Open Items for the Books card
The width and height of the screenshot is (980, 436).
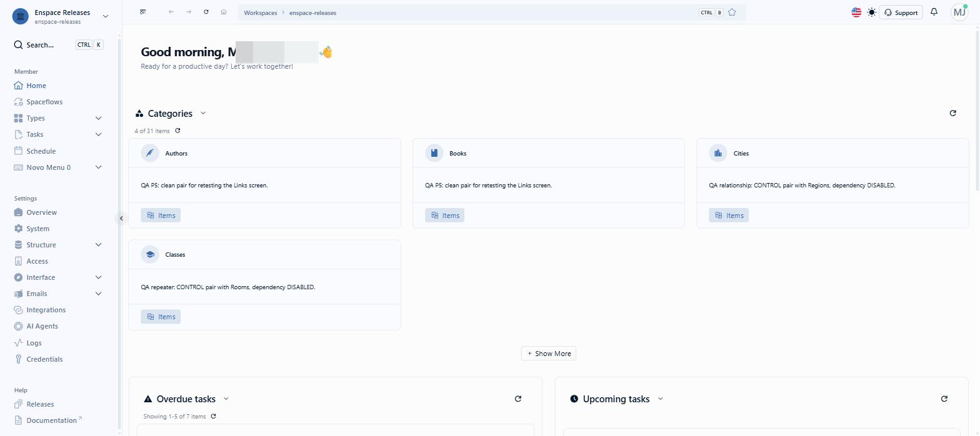(444, 215)
